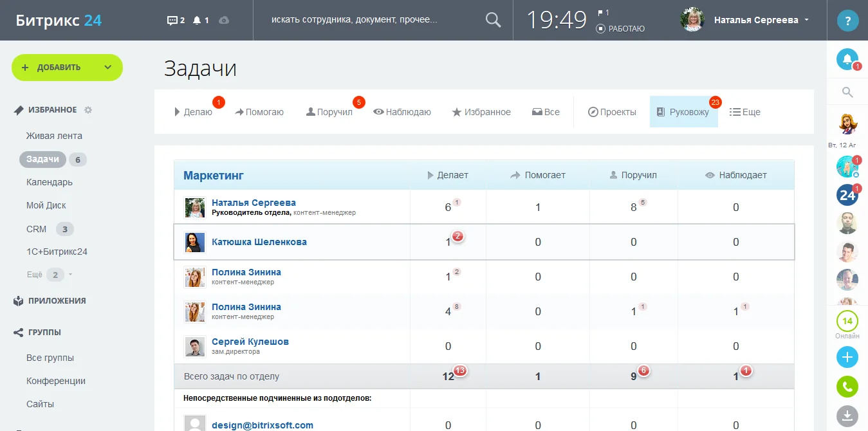Switch to the Делаю tab

point(194,112)
